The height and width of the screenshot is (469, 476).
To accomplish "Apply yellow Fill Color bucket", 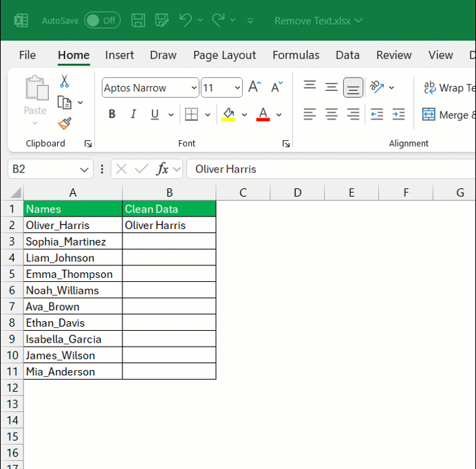I will coord(228,114).
